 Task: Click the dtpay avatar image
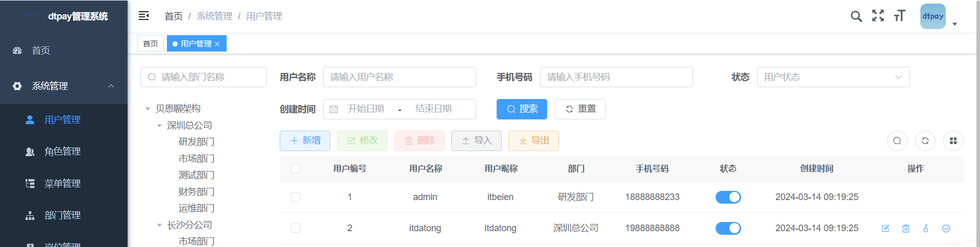(x=933, y=16)
